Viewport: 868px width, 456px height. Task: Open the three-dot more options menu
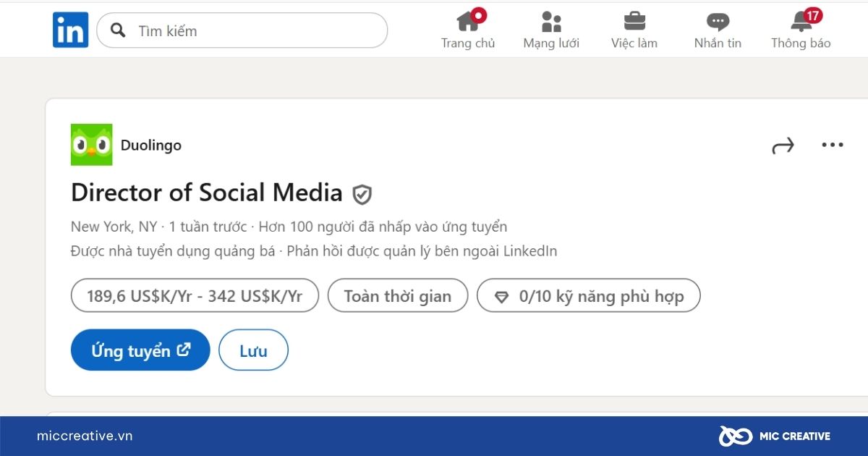point(833,145)
